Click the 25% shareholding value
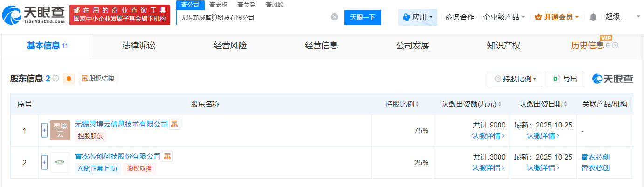The width and height of the screenshot is (644, 187). pos(421,162)
